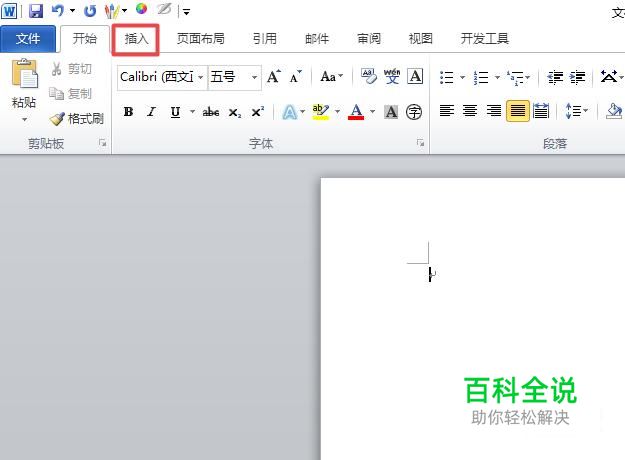The height and width of the screenshot is (460, 625).
Task: Open the font color dropdown arrow
Action: [x=372, y=112]
